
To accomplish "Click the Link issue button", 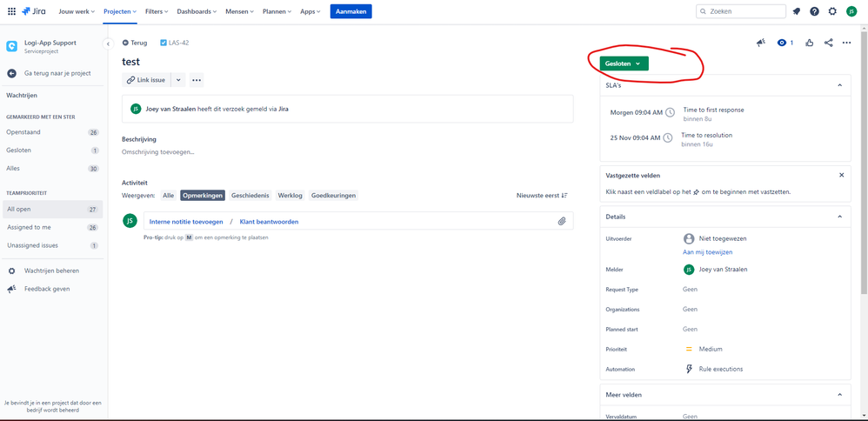I will click(146, 80).
